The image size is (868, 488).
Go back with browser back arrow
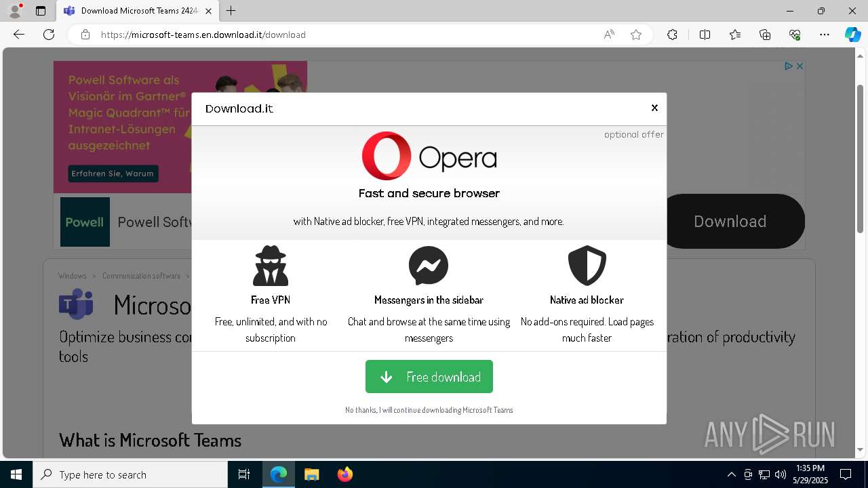tap(19, 35)
